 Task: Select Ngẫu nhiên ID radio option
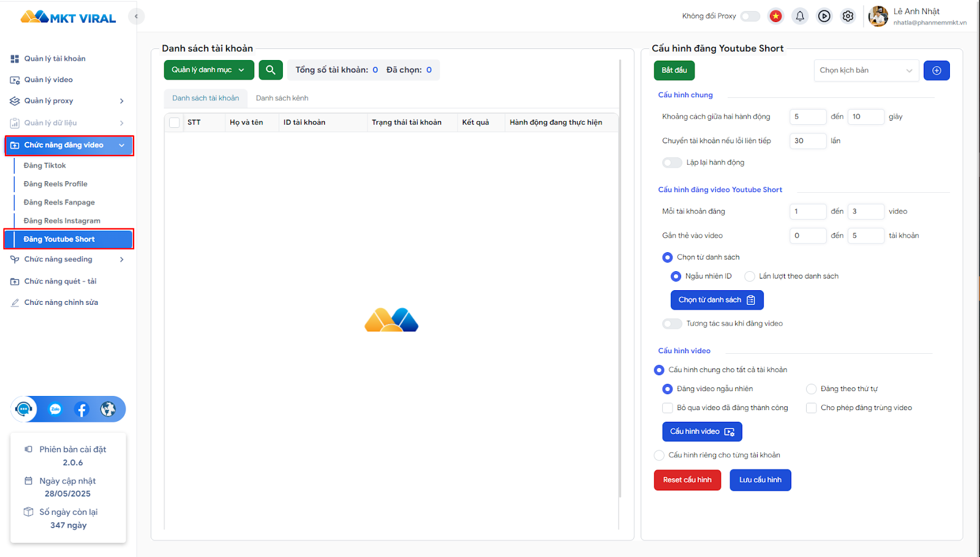coord(676,277)
